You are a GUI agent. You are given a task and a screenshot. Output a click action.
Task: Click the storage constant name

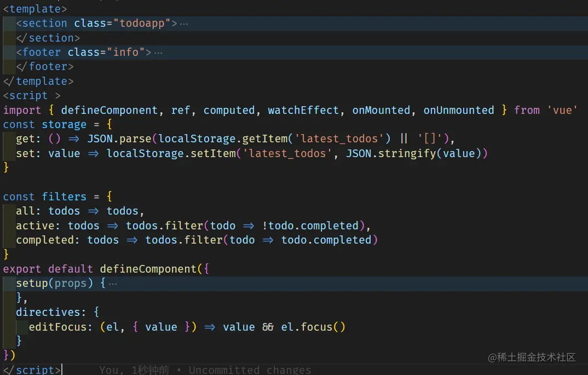pyautogui.click(x=64, y=124)
